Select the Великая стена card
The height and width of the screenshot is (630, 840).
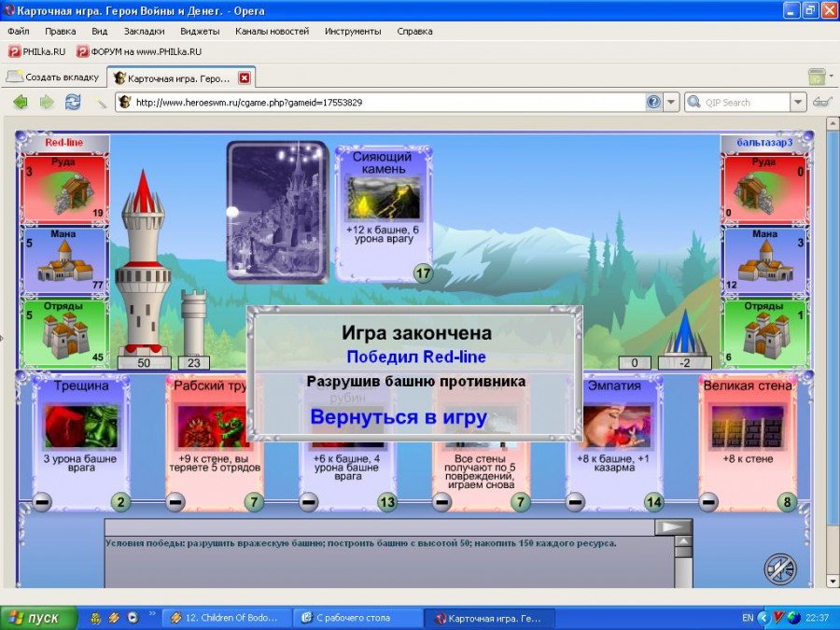click(748, 442)
